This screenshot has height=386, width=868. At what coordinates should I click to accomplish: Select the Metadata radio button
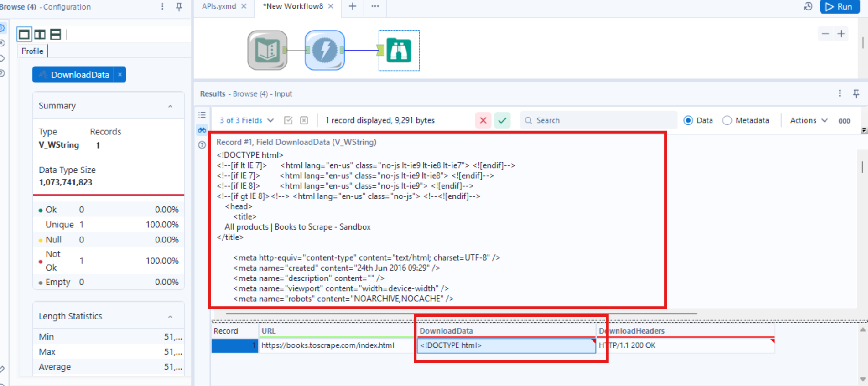coord(727,120)
